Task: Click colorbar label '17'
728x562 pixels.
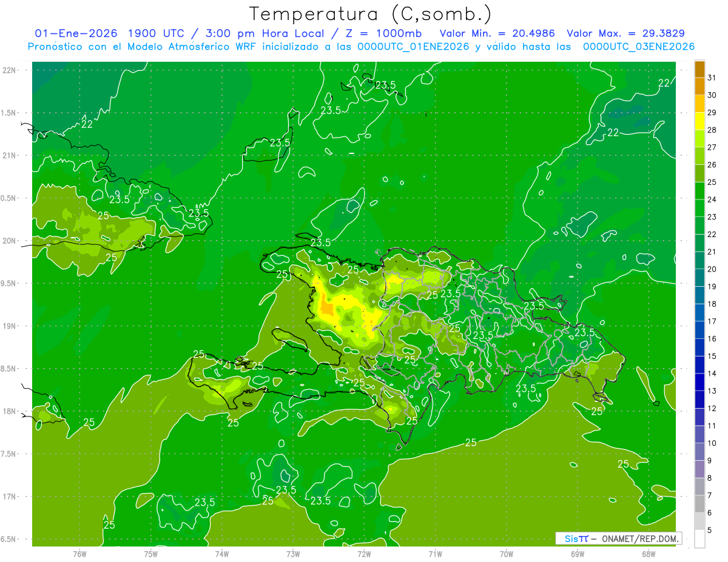Action: coord(712,321)
